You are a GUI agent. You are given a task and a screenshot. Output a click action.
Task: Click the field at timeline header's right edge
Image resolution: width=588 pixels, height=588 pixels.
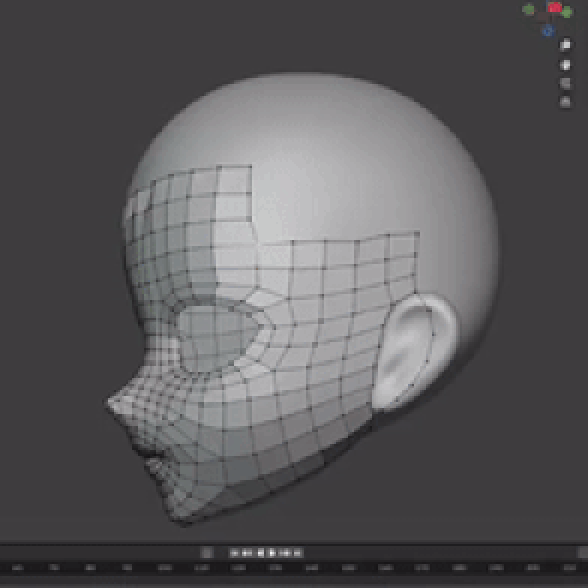(x=582, y=552)
